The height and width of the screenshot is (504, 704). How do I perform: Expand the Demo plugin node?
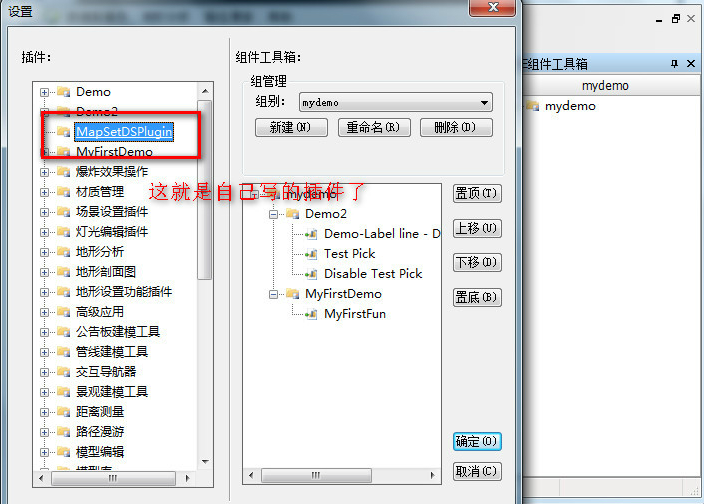[44, 92]
